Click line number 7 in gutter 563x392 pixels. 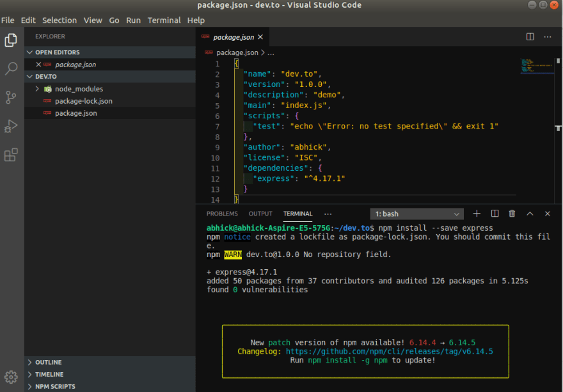[x=218, y=127]
